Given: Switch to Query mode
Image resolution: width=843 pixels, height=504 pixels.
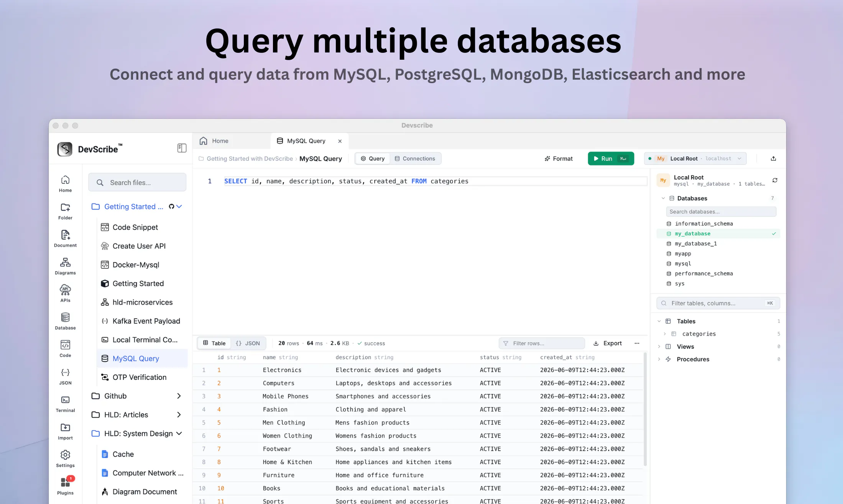Looking at the screenshot, I should tap(373, 159).
